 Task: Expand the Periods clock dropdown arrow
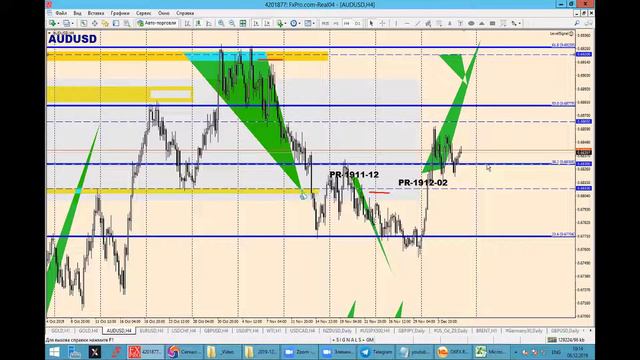(299, 24)
